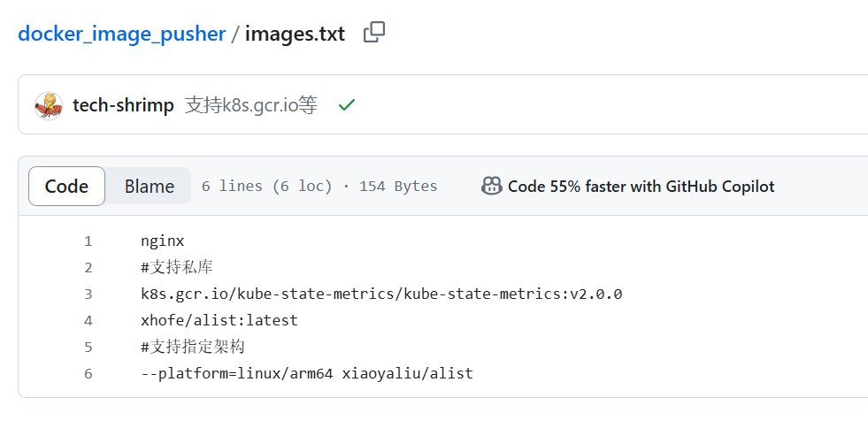The height and width of the screenshot is (428, 868).
Task: Select line number 6
Action: [88, 374]
